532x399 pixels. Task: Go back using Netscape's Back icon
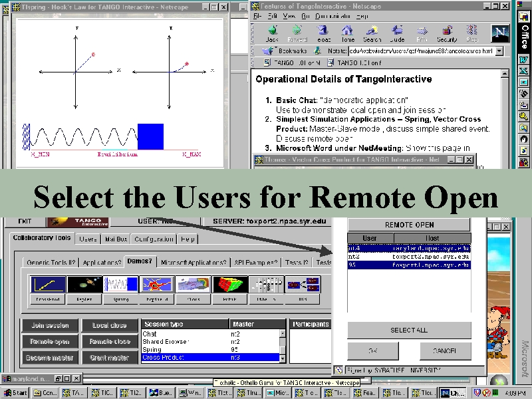(x=272, y=34)
